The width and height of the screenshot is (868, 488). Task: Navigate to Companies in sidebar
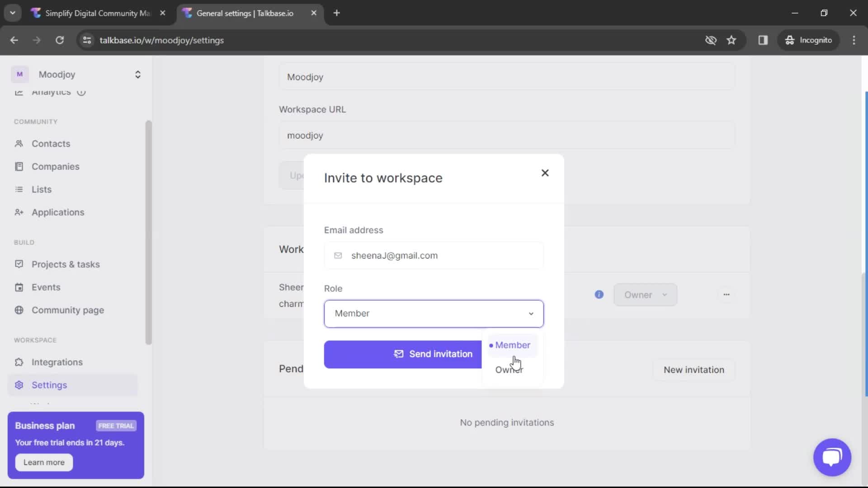56,166
